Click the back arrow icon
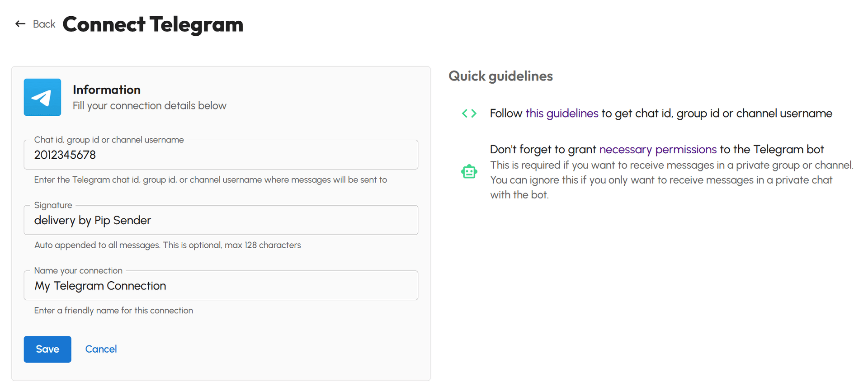Image resolution: width=868 pixels, height=392 pixels. (20, 24)
